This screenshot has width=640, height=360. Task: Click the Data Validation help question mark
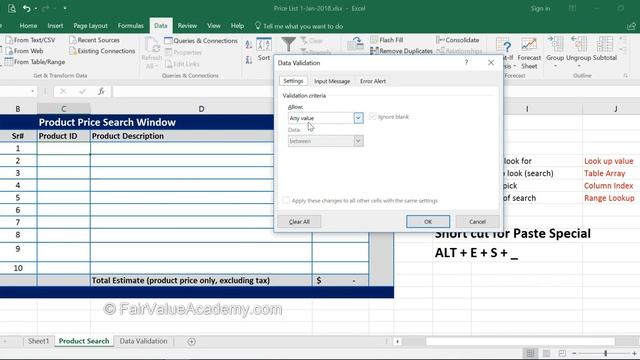466,62
